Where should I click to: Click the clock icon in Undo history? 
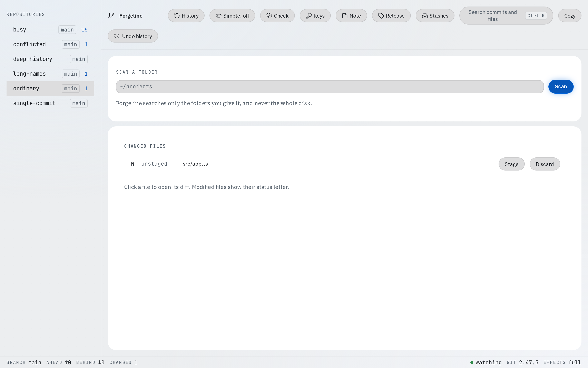117,36
